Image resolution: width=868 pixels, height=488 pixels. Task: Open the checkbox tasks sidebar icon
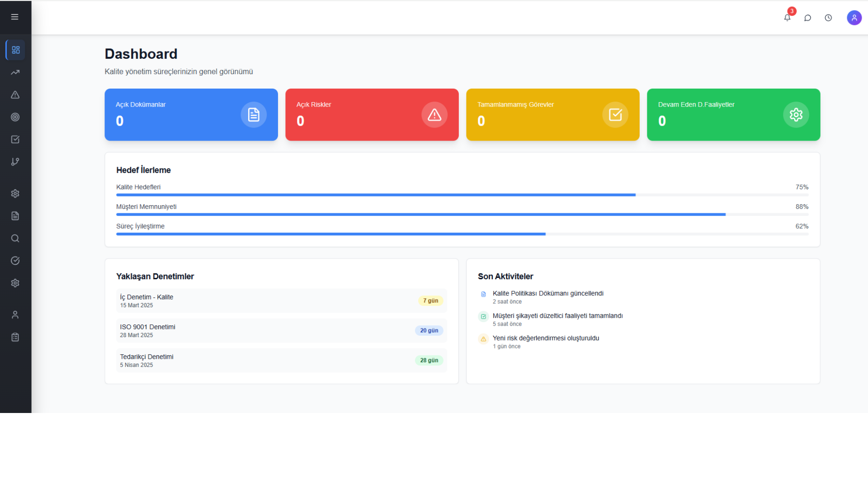tap(15, 140)
